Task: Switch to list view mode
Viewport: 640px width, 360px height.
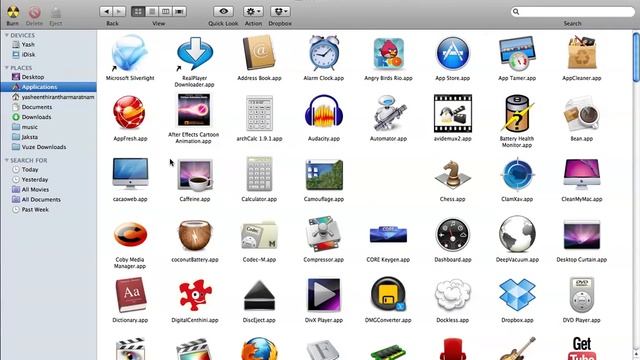Action: pyautogui.click(x=152, y=11)
